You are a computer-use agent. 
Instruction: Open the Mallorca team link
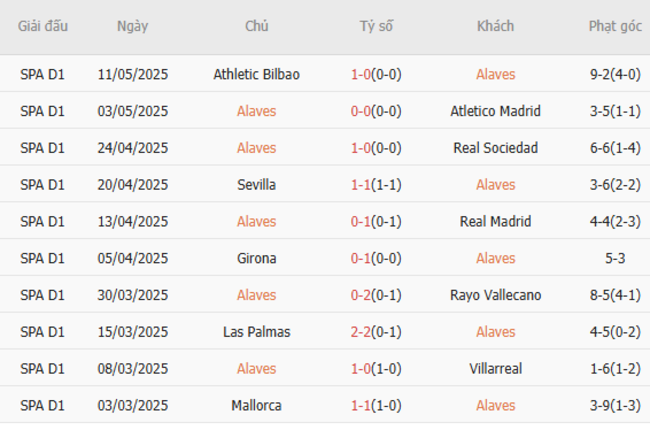click(256, 406)
